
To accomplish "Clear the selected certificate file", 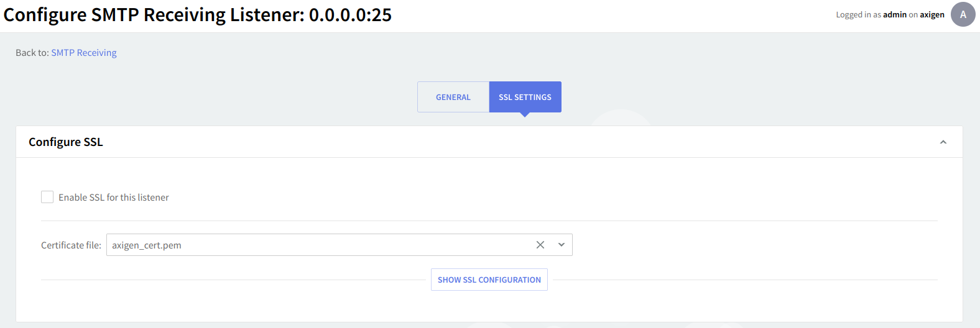I will 540,245.
